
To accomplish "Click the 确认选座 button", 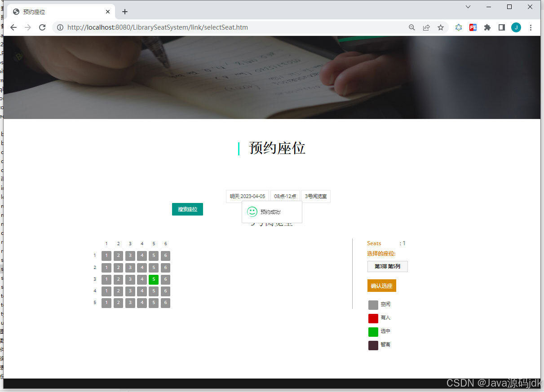I will click(x=382, y=286).
